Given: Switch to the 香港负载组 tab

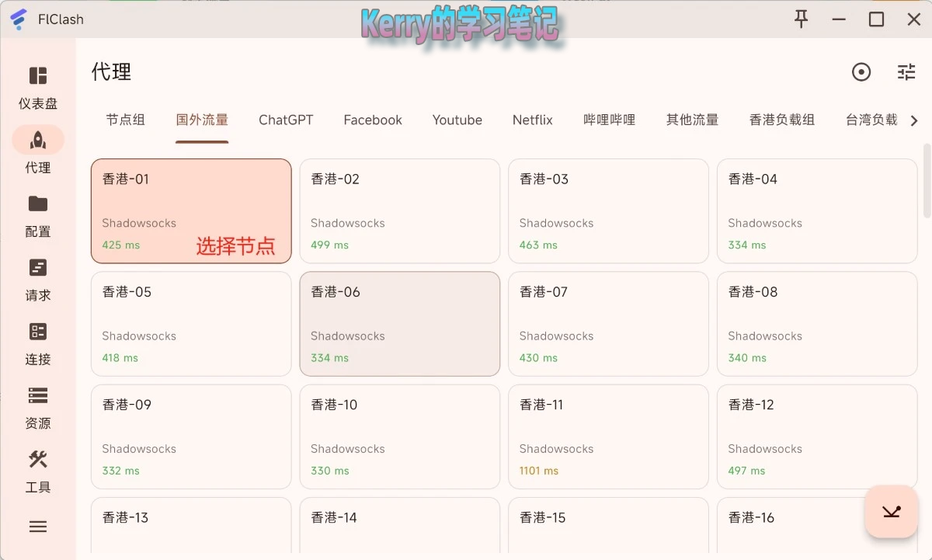Looking at the screenshot, I should pyautogui.click(x=782, y=120).
